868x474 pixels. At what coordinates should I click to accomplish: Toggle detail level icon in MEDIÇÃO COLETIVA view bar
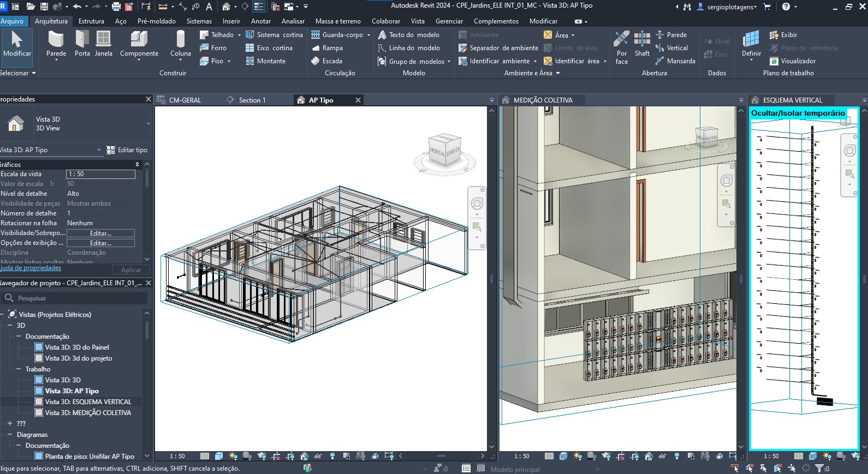[549, 456]
